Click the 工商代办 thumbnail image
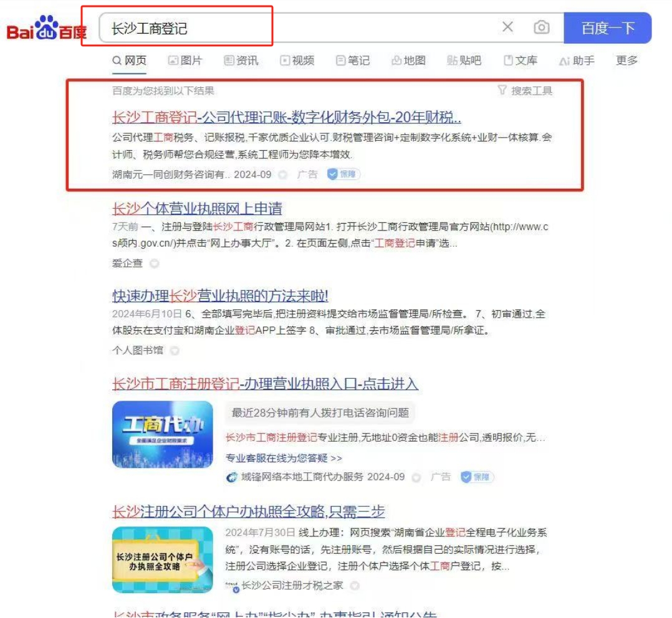The width and height of the screenshot is (672, 618). pyautogui.click(x=163, y=434)
